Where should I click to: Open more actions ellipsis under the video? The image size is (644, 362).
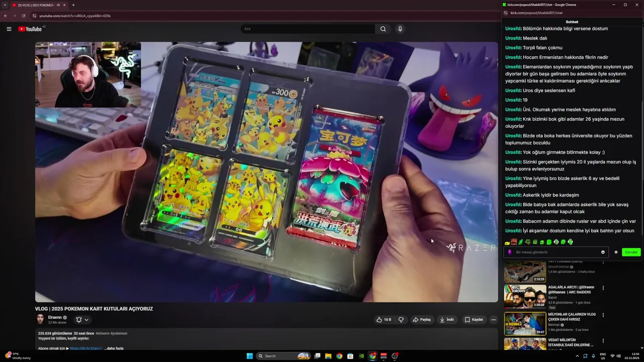coord(493,319)
